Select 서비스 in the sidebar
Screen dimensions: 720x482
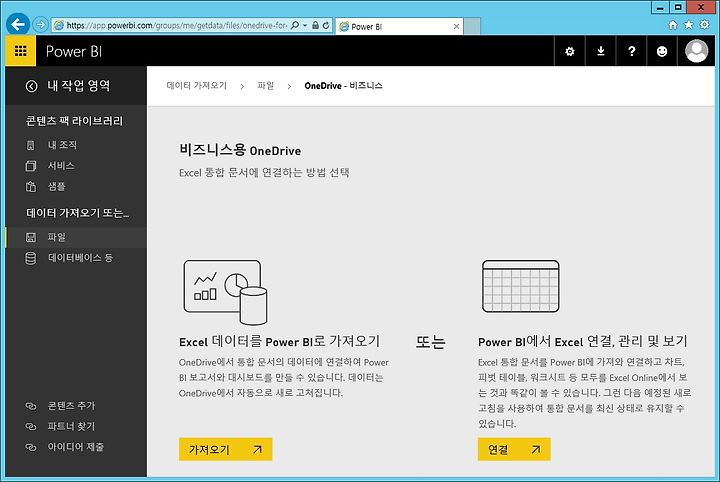[x=61, y=166]
